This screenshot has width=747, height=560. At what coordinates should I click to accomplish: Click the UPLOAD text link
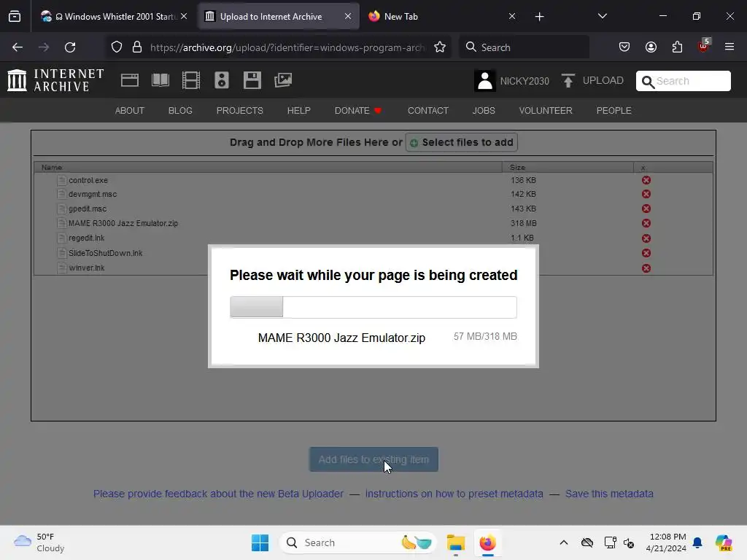(603, 80)
